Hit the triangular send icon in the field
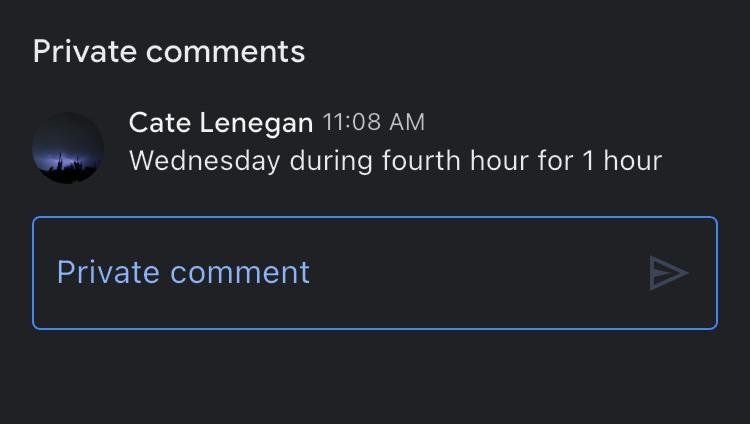 tap(668, 273)
